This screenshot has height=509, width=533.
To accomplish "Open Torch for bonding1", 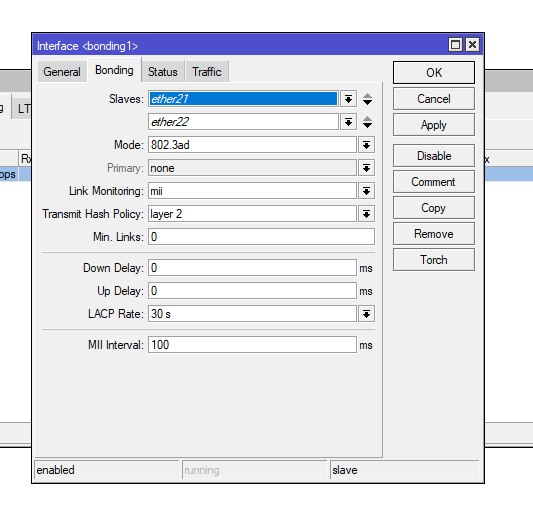I will [434, 260].
